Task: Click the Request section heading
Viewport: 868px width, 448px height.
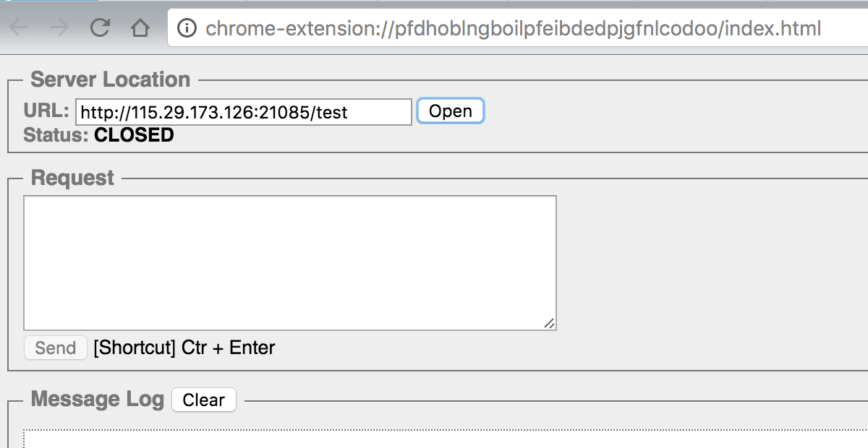Action: pyautogui.click(x=72, y=178)
